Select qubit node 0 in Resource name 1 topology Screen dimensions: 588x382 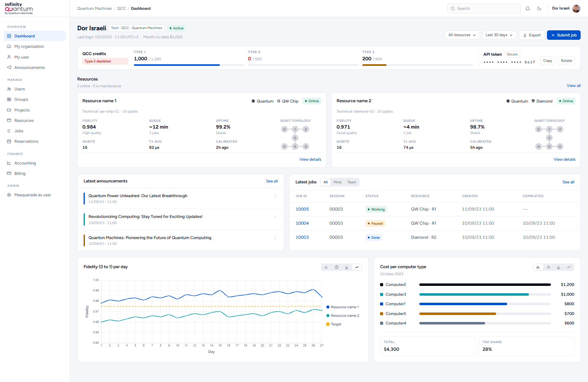coord(285,129)
